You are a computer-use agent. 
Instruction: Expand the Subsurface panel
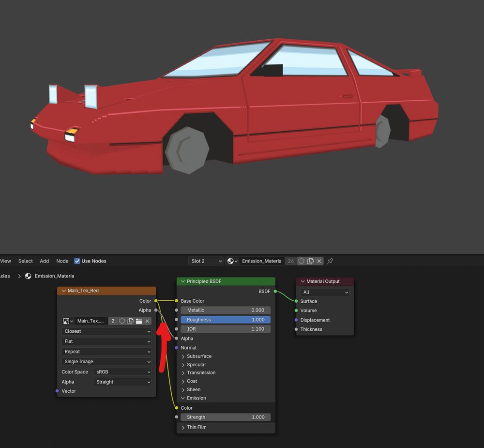point(183,356)
